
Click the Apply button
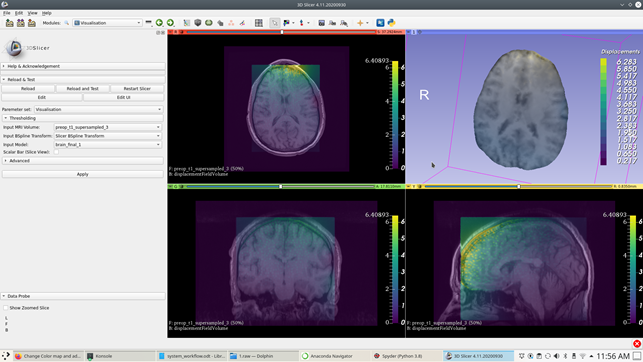click(83, 174)
